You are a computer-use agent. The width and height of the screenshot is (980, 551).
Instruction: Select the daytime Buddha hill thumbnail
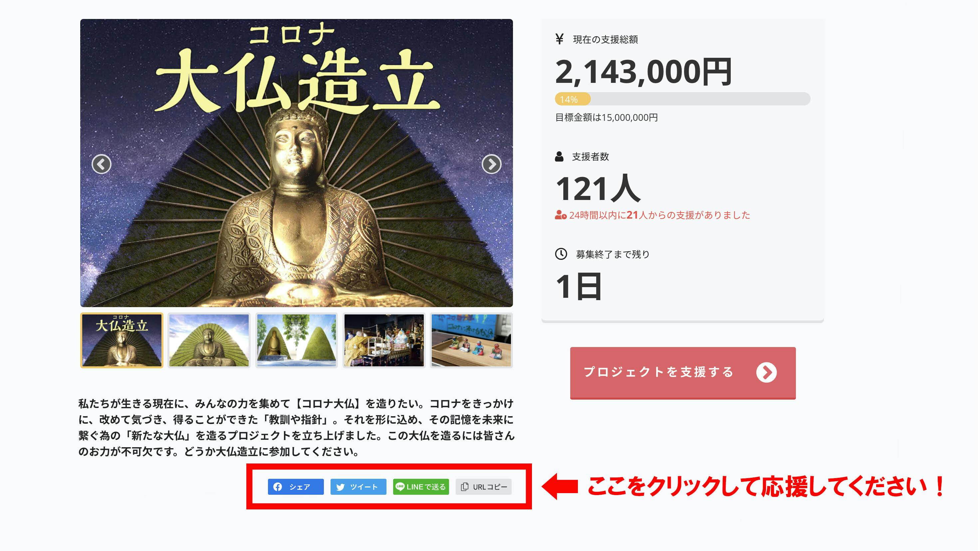pyautogui.click(x=209, y=340)
